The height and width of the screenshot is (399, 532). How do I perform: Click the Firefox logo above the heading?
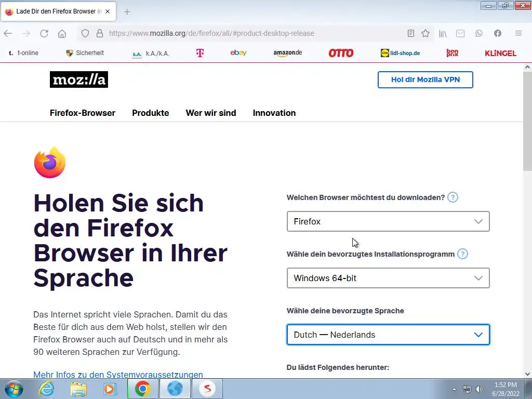coord(50,163)
